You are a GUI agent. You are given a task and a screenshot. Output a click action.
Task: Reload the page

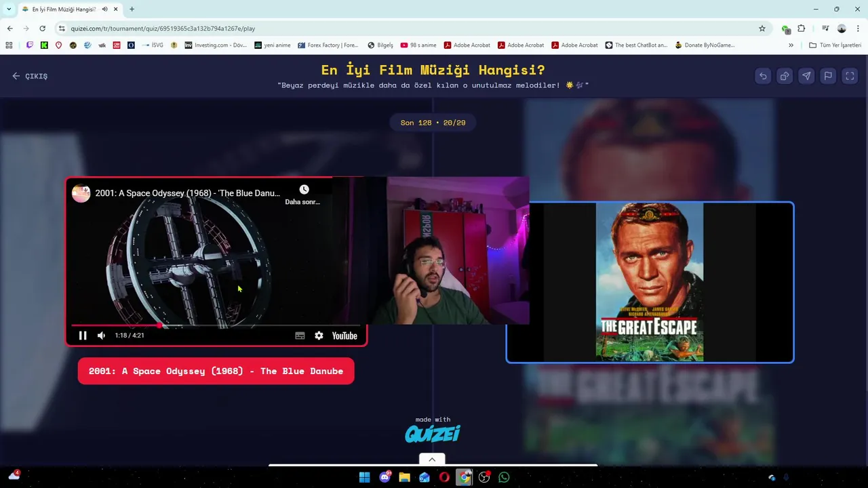pos(42,28)
